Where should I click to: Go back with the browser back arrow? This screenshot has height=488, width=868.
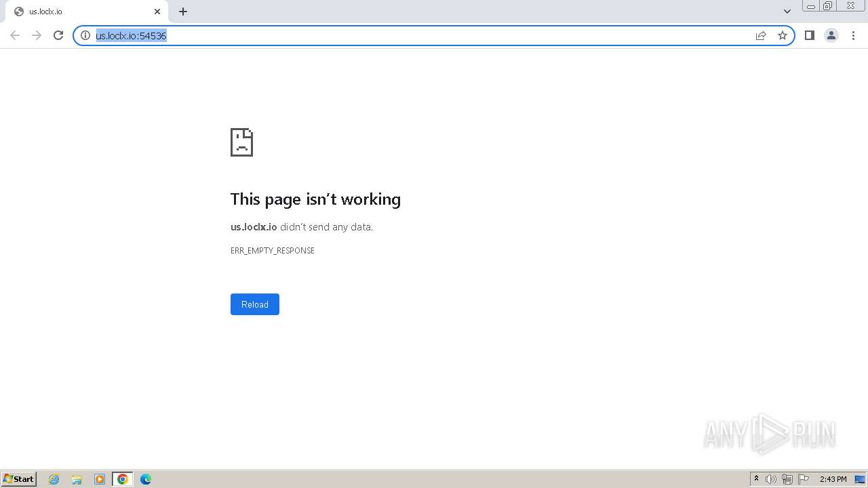(x=15, y=35)
